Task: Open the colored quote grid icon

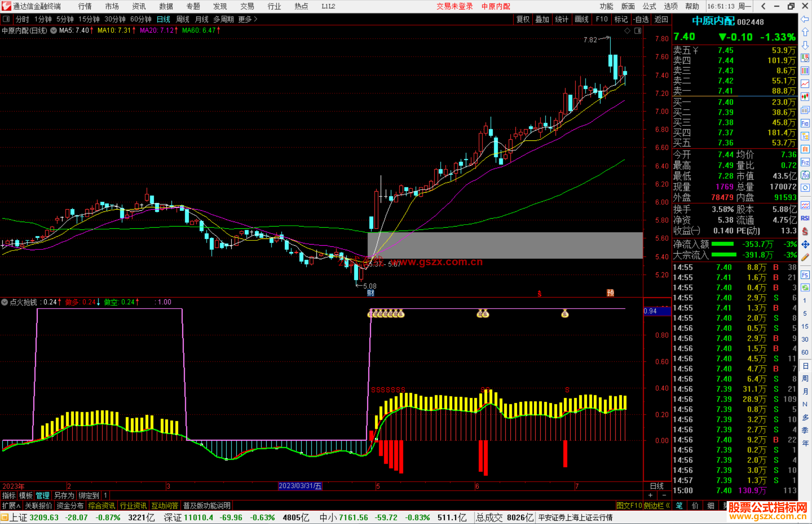Action: (805, 71)
